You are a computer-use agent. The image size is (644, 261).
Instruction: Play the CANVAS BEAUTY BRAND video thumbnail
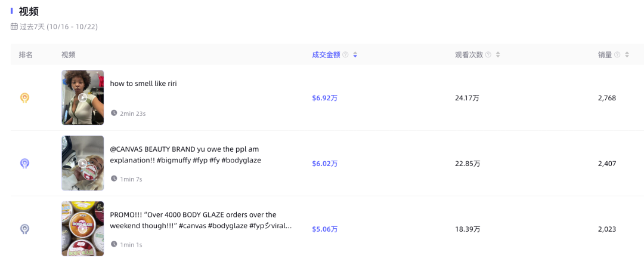[x=82, y=163]
